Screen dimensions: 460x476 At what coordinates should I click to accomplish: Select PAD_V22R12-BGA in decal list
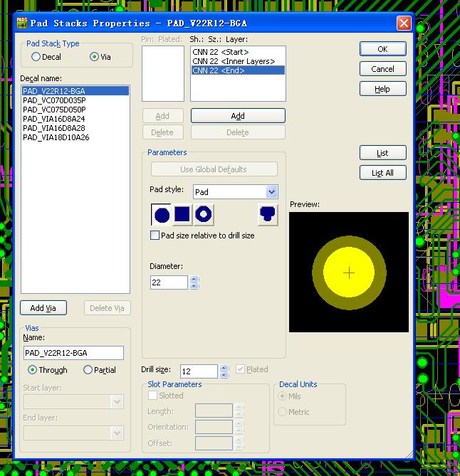coord(75,91)
